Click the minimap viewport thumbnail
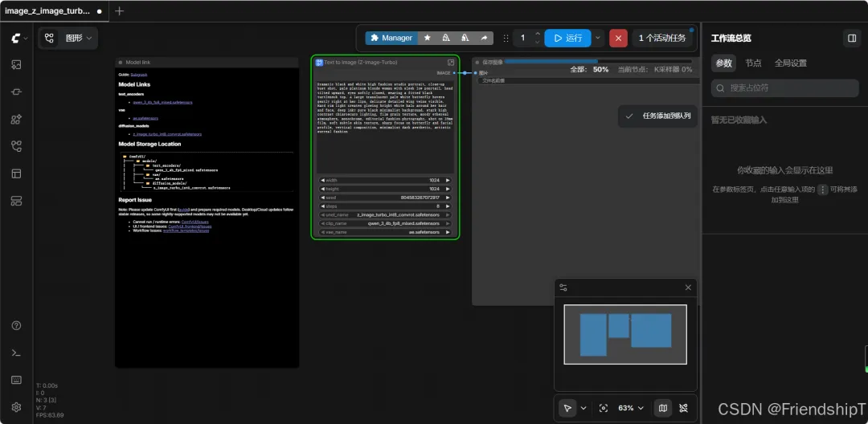 625,334
